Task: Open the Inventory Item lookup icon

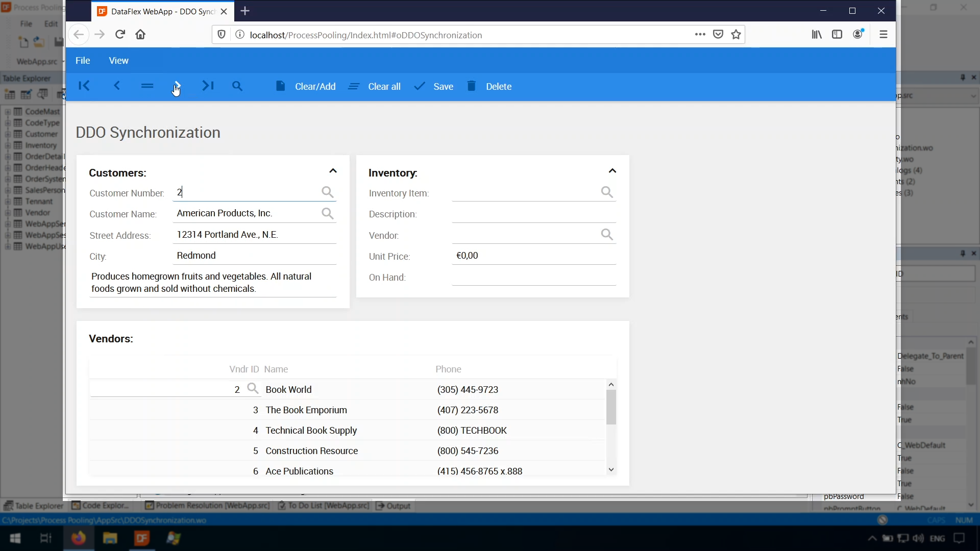Action: 606,192
